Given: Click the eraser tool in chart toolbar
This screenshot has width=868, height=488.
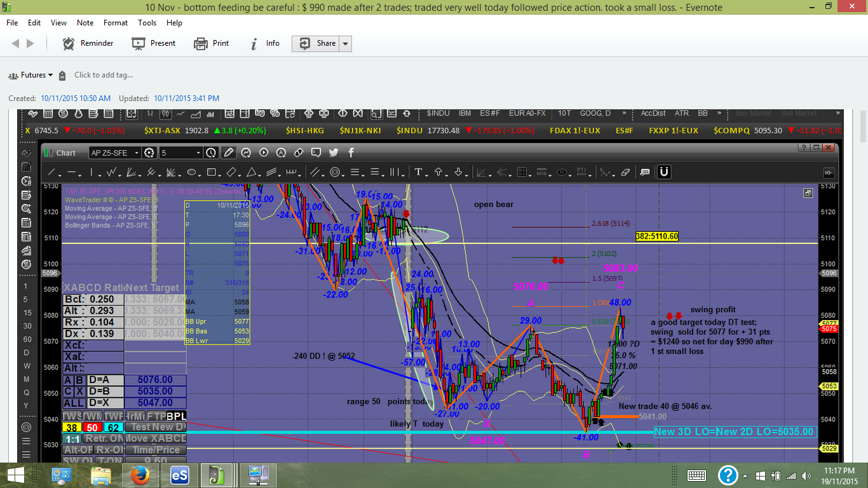Looking at the screenshot, I should 625,172.
